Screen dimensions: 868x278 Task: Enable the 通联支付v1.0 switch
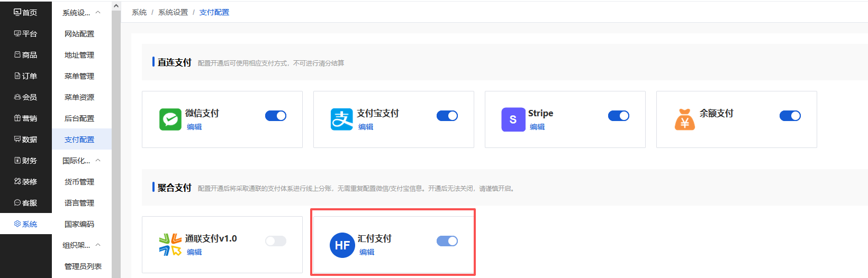coord(276,241)
